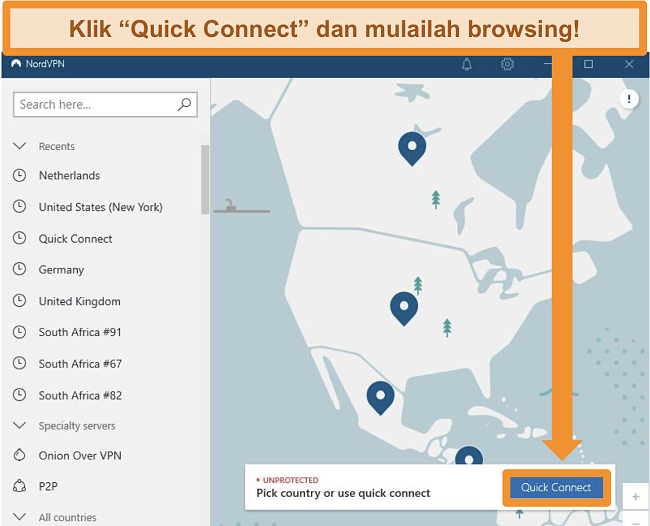Viewport: 650px width, 526px height.
Task: Select the United States map pin
Action: (404, 309)
